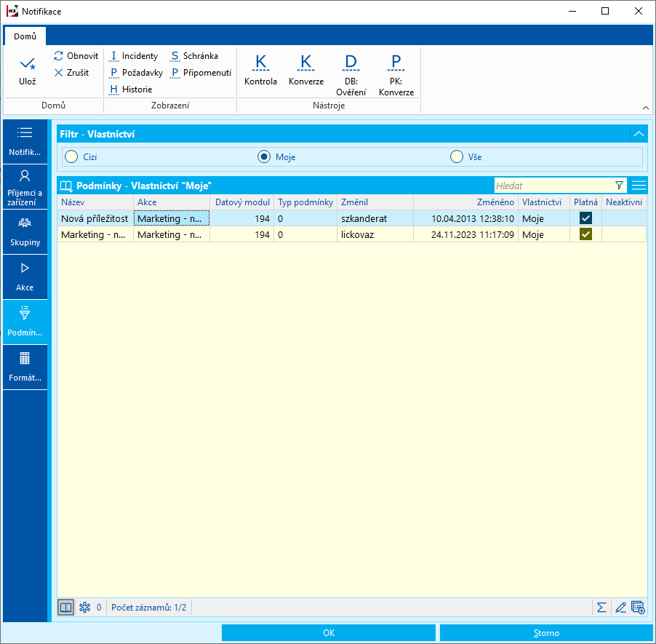Select the Cizí radio button

pyautogui.click(x=71, y=157)
